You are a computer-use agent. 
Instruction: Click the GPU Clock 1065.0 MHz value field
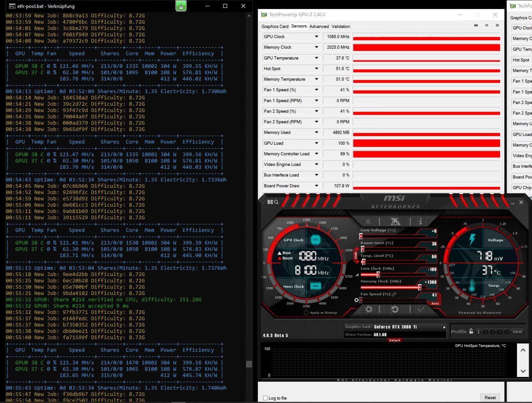(x=337, y=37)
